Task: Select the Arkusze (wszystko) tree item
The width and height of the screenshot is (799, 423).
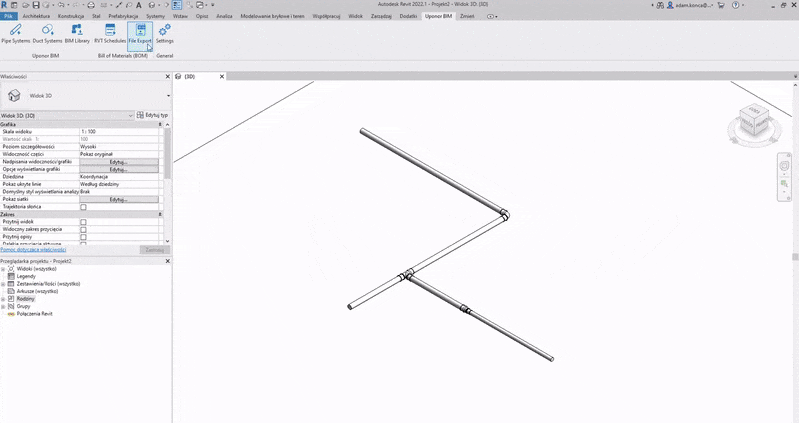Action: pos(37,292)
